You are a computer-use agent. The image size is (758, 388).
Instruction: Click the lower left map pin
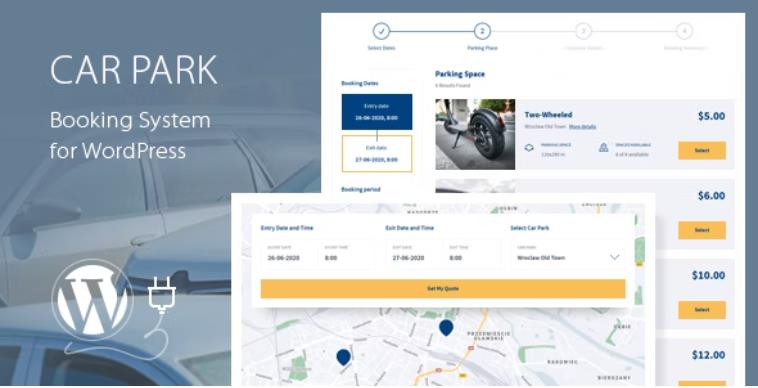coord(343,357)
